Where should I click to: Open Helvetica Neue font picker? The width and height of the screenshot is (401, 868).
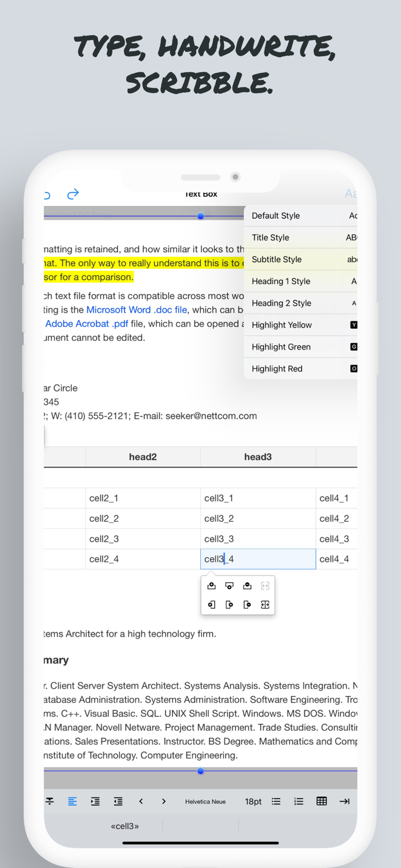[205, 801]
